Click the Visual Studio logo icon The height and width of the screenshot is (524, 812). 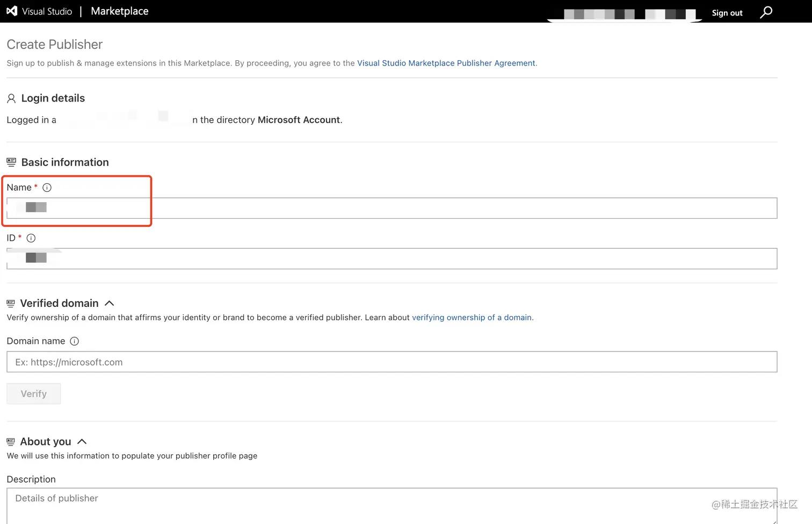tap(12, 11)
